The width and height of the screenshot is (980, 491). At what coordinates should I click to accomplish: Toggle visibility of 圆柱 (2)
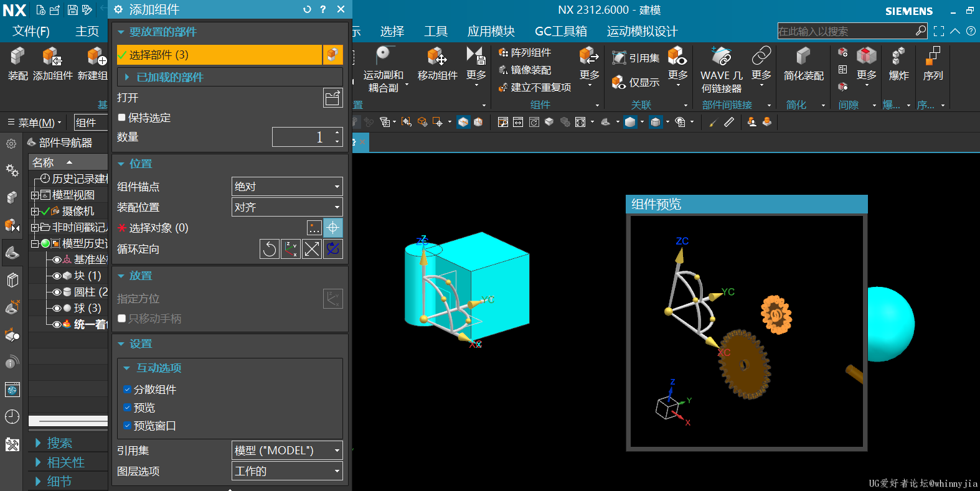[57, 292]
